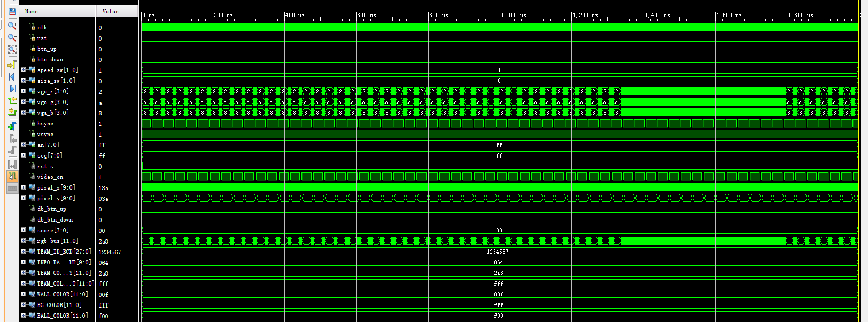This screenshot has height=322, width=868.
Task: Click the value 18a of pixel_x
Action: [103, 188]
